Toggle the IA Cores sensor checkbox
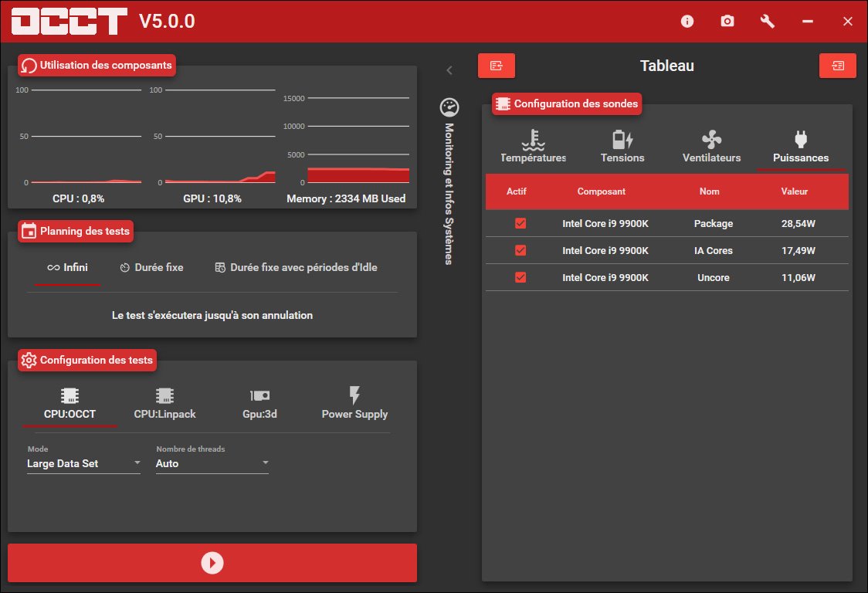 [520, 250]
